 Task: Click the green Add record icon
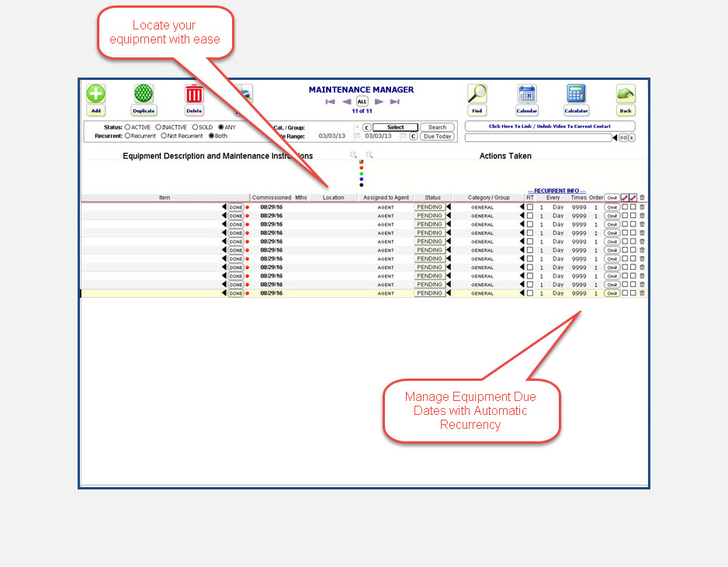[95, 95]
